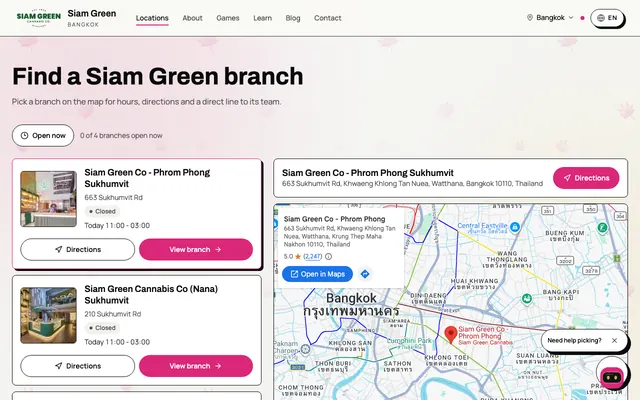Switch language with the EN button

click(607, 18)
